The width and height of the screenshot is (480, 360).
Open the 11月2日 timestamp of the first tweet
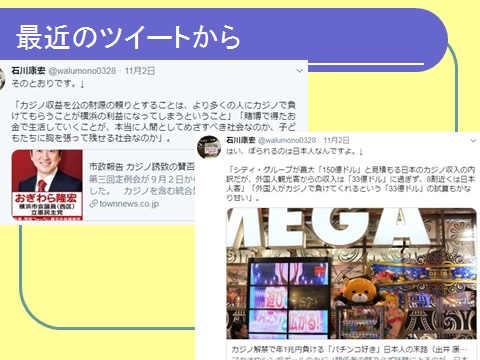click(x=140, y=71)
